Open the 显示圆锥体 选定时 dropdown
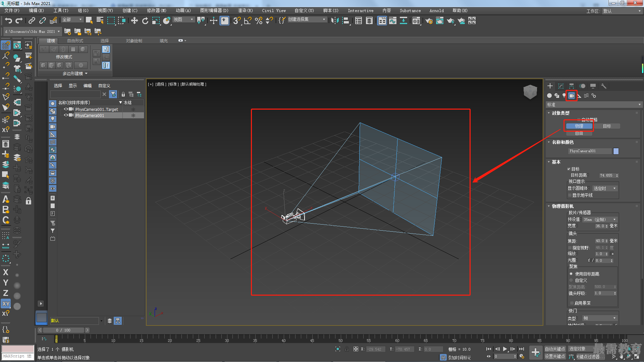644x362 pixels. click(x=605, y=188)
